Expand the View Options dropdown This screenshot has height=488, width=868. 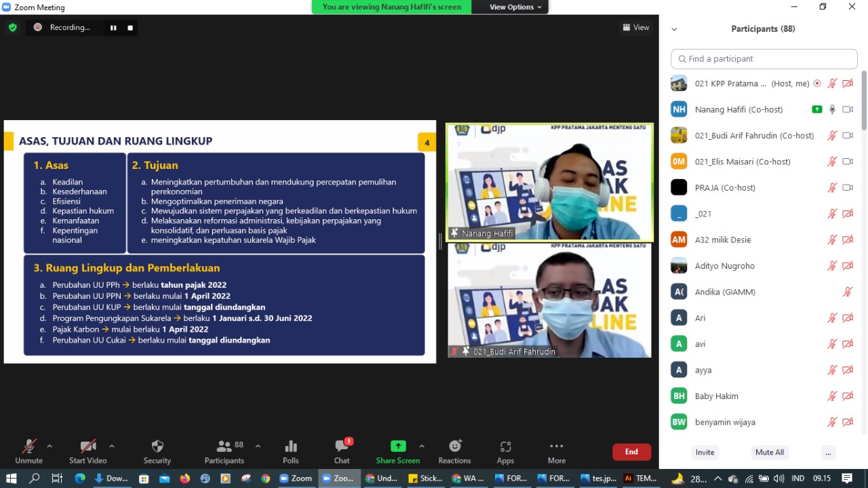[515, 7]
